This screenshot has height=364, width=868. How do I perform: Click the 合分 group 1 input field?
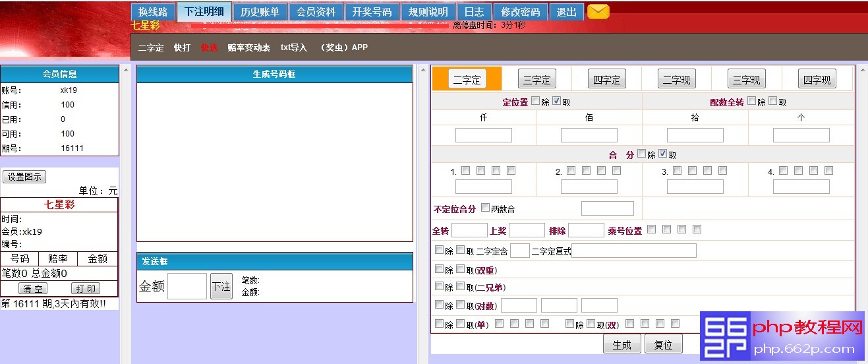coord(484,187)
